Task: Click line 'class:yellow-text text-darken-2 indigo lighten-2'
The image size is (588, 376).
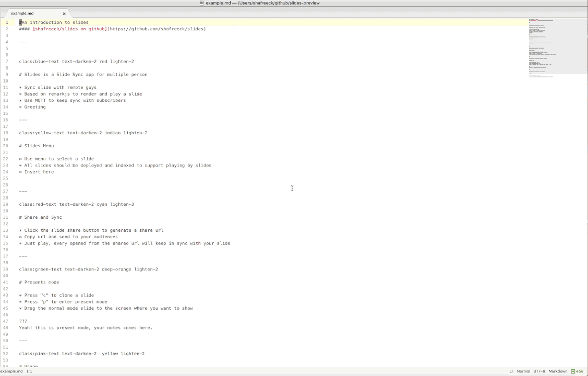Action: point(83,133)
